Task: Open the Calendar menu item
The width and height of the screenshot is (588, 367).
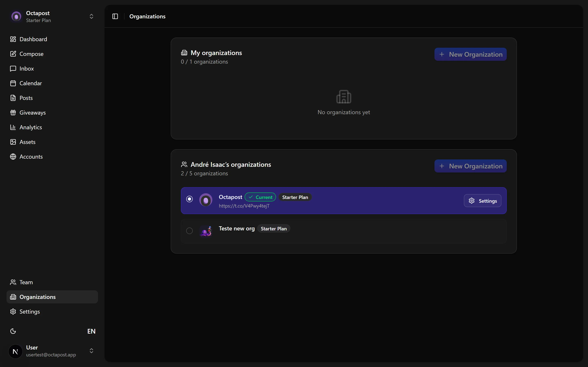Action: click(x=52, y=83)
